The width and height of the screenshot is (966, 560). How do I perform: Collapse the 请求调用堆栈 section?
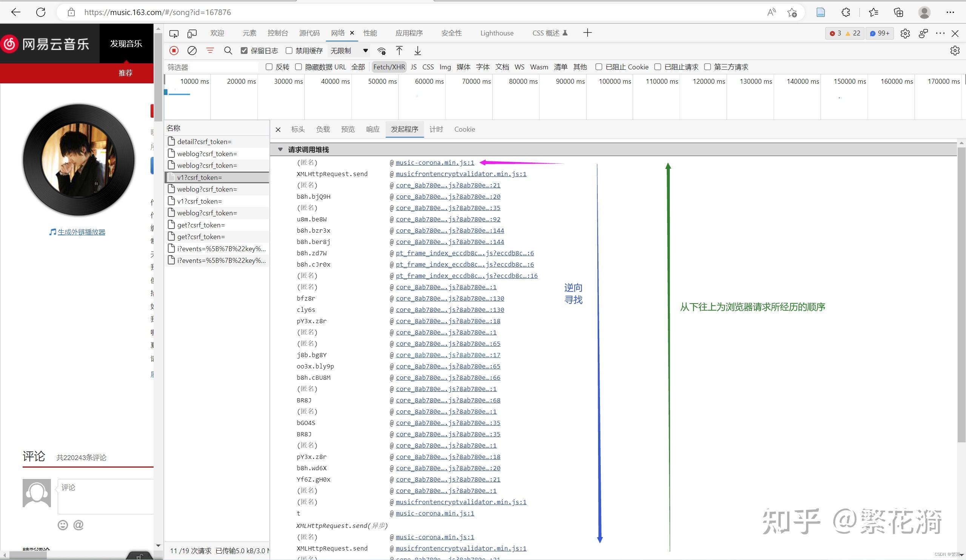tap(280, 149)
